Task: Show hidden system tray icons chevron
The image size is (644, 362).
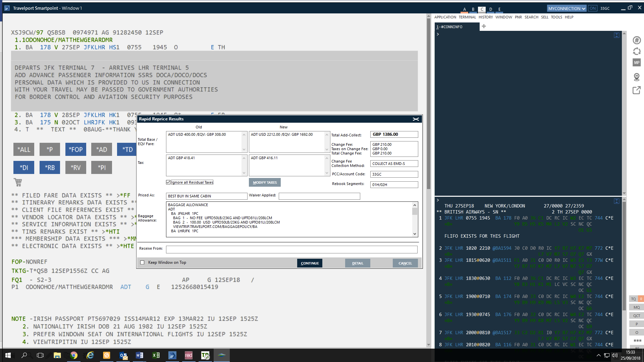Action: tap(598, 355)
